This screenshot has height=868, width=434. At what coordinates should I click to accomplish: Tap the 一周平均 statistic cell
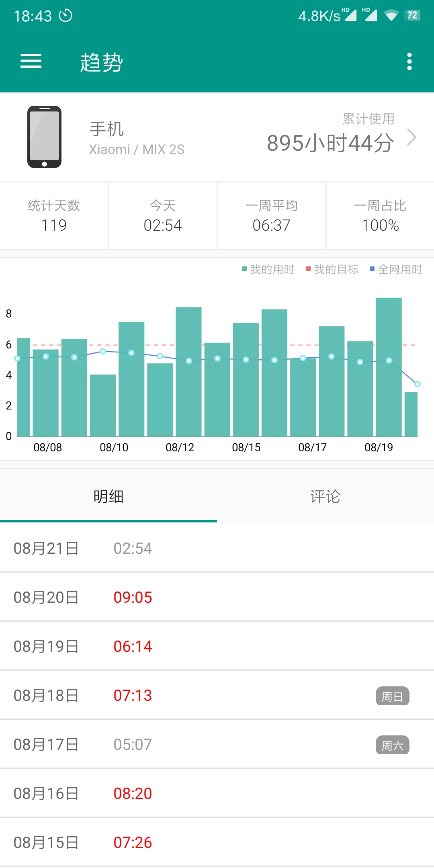click(271, 216)
